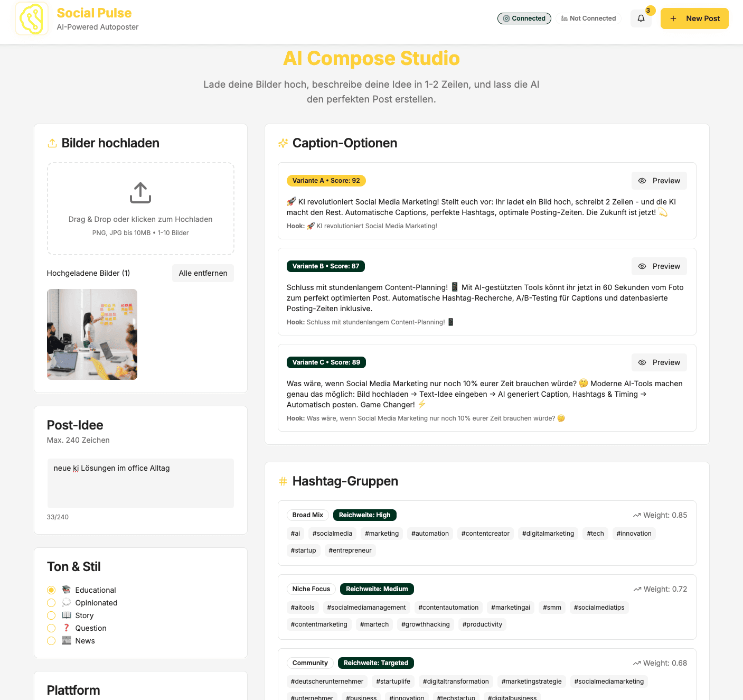Click the #digitalmarketing hashtag chip
Viewport: 743px width, 700px height.
pyautogui.click(x=548, y=534)
